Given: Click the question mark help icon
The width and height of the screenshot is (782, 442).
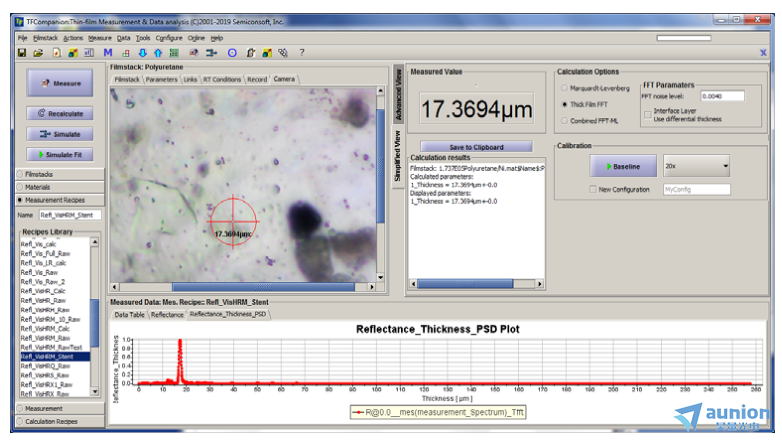Looking at the screenshot, I should (302, 52).
